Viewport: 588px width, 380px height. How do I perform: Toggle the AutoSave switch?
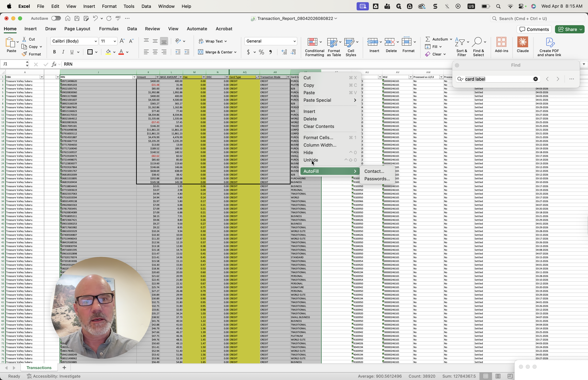56,18
